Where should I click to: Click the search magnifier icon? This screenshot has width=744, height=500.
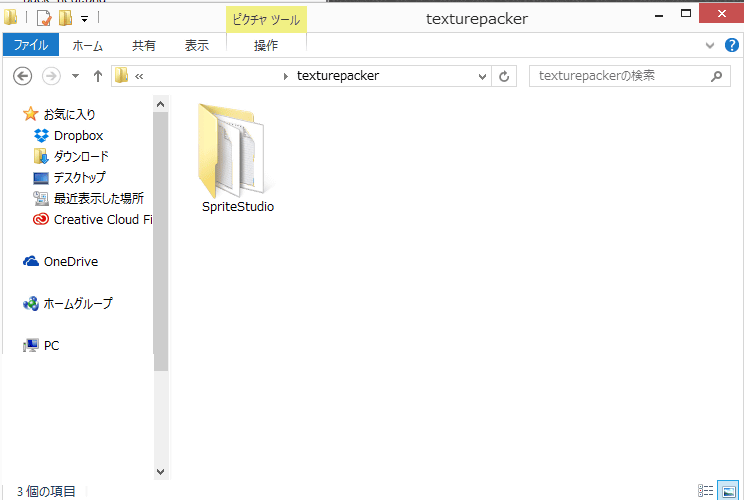coord(716,76)
